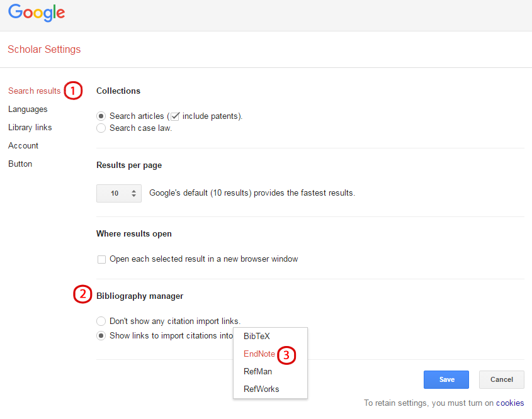Open the Account settings section
This screenshot has height=419, width=532.
pyautogui.click(x=23, y=146)
